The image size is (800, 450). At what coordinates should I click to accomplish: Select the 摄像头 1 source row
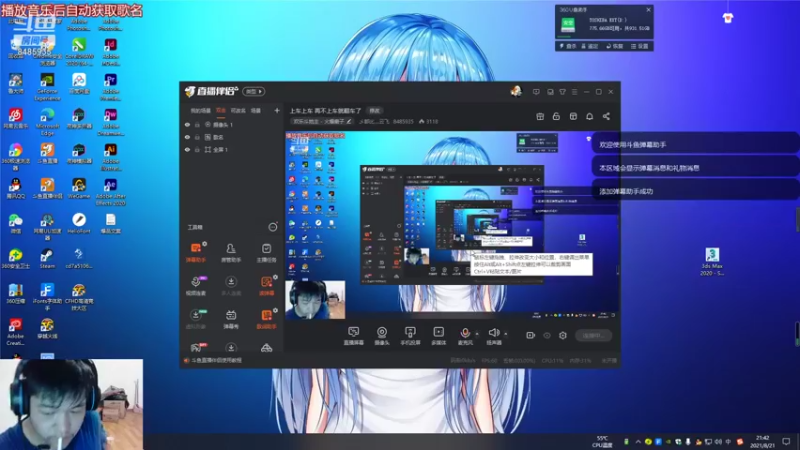pyautogui.click(x=232, y=124)
